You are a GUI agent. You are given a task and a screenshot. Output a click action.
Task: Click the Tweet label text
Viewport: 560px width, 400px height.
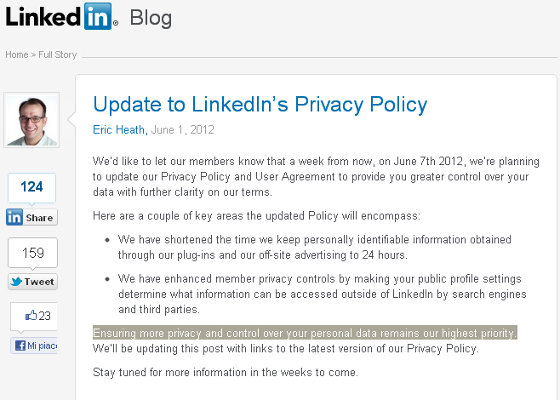(39, 282)
